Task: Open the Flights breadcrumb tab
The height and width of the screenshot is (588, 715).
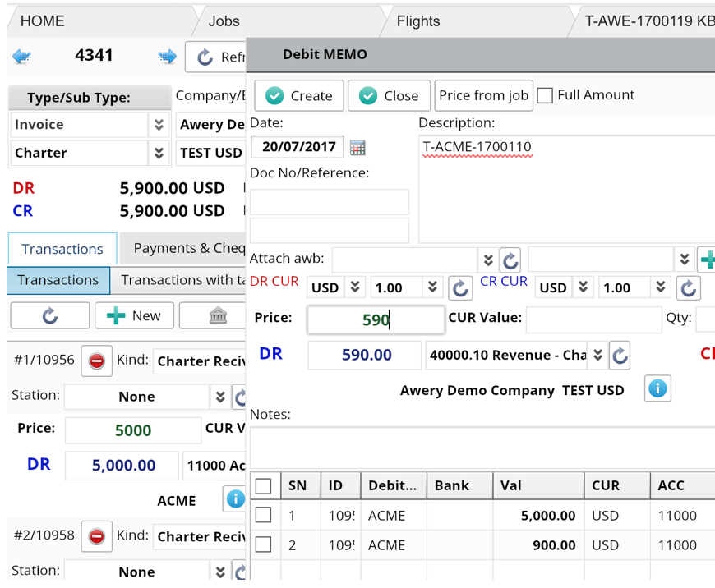Action: click(x=417, y=21)
